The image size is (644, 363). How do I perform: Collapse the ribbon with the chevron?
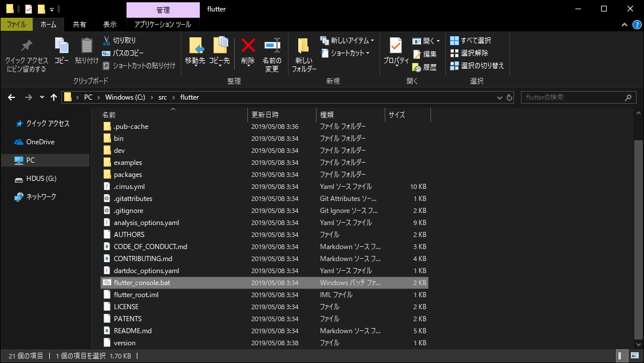625,25
